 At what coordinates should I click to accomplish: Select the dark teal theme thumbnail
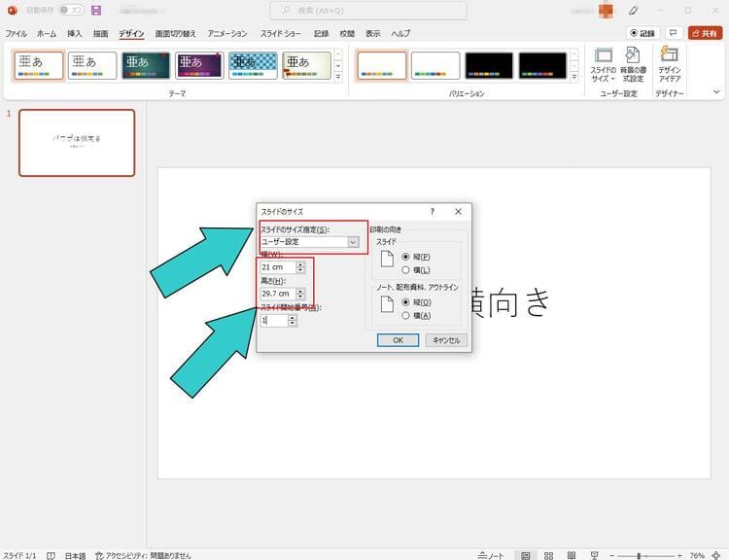[146, 65]
